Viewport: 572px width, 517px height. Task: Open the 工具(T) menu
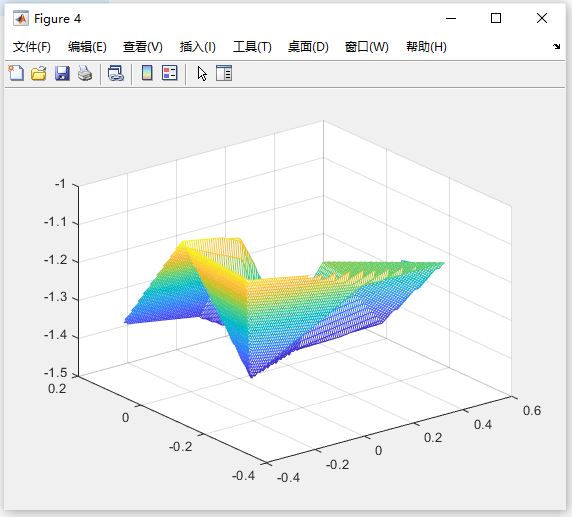pos(252,47)
